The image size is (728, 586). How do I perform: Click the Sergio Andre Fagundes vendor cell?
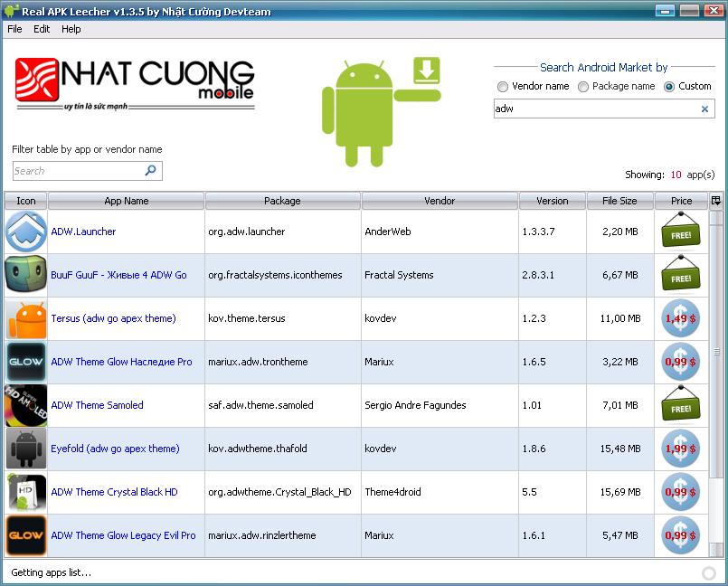coord(440,405)
